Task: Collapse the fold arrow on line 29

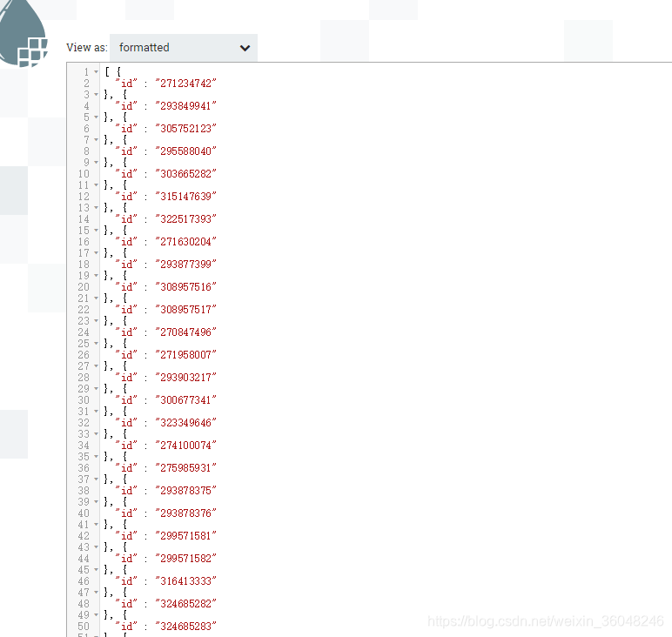Action: [x=96, y=388]
